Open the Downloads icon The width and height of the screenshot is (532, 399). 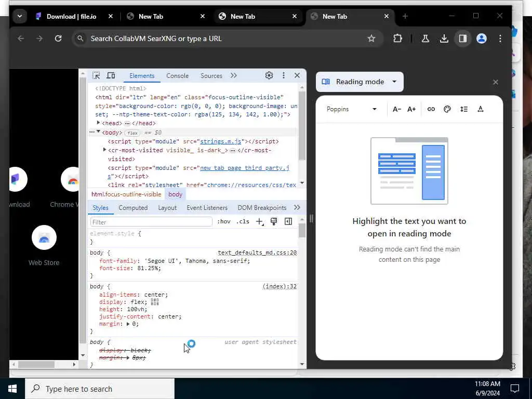pos(444,38)
